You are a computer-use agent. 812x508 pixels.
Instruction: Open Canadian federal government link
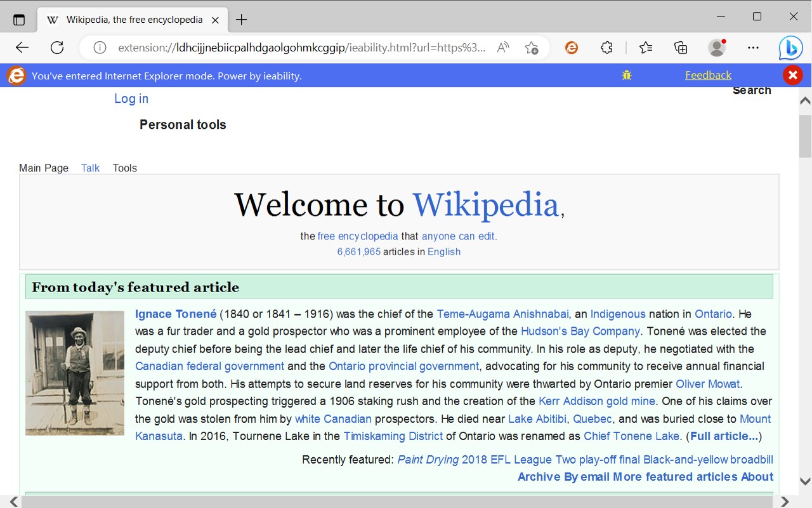209,366
